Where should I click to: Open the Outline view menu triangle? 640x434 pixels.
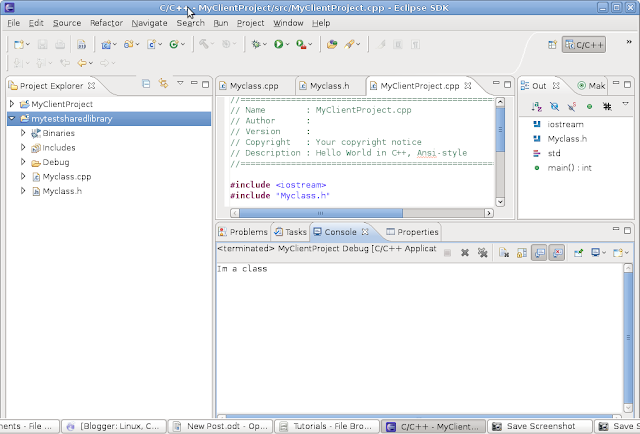[x=625, y=104]
